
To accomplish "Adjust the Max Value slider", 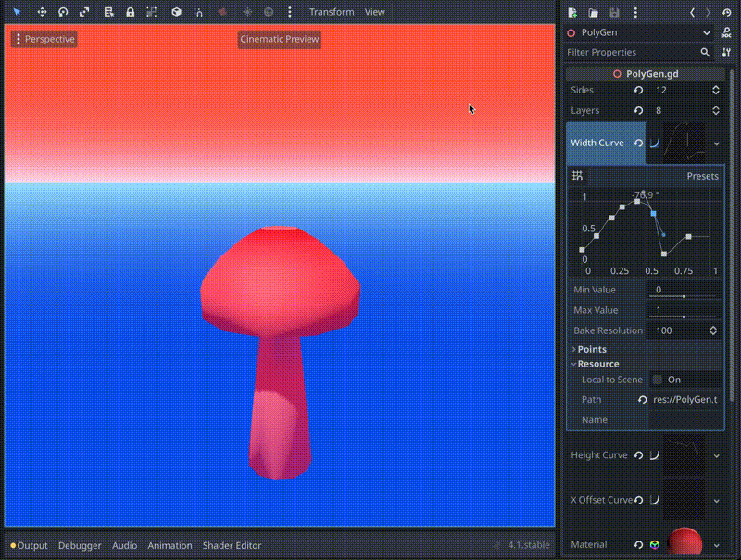I will coord(684,317).
